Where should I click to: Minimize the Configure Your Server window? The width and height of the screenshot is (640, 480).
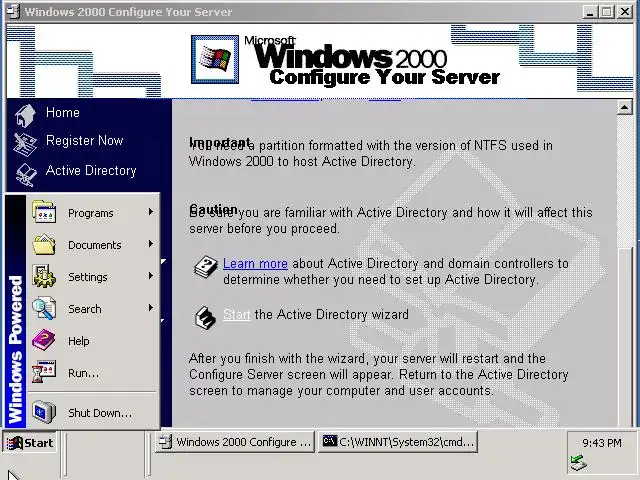click(x=589, y=12)
